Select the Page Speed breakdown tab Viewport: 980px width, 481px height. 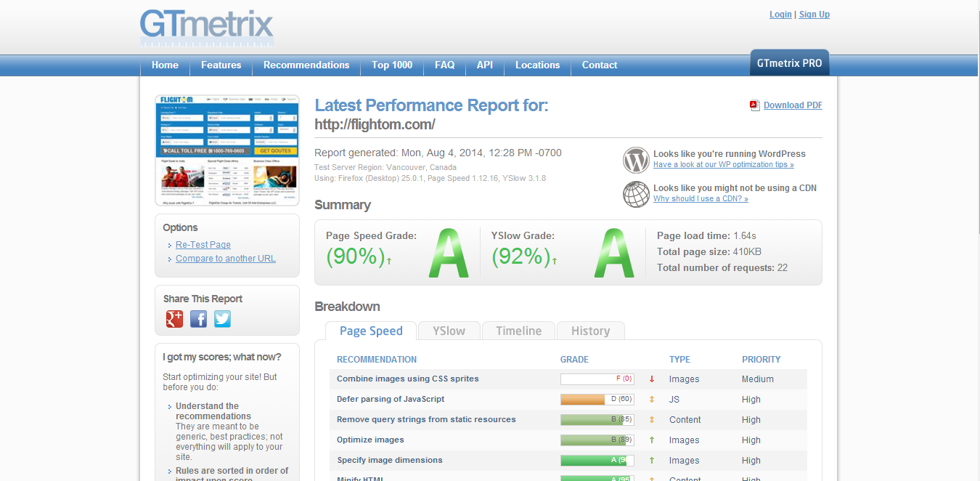click(371, 331)
